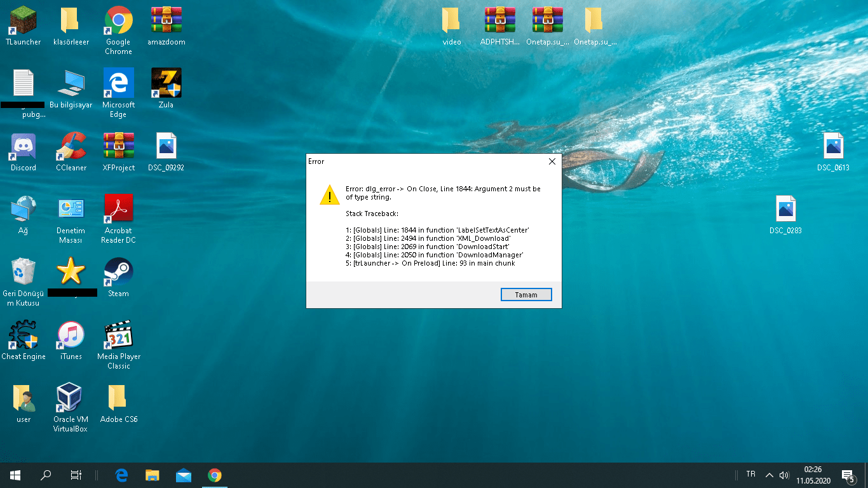Launch CCleaner from the desktop
The width and height of the screenshot is (868, 488).
71,152
